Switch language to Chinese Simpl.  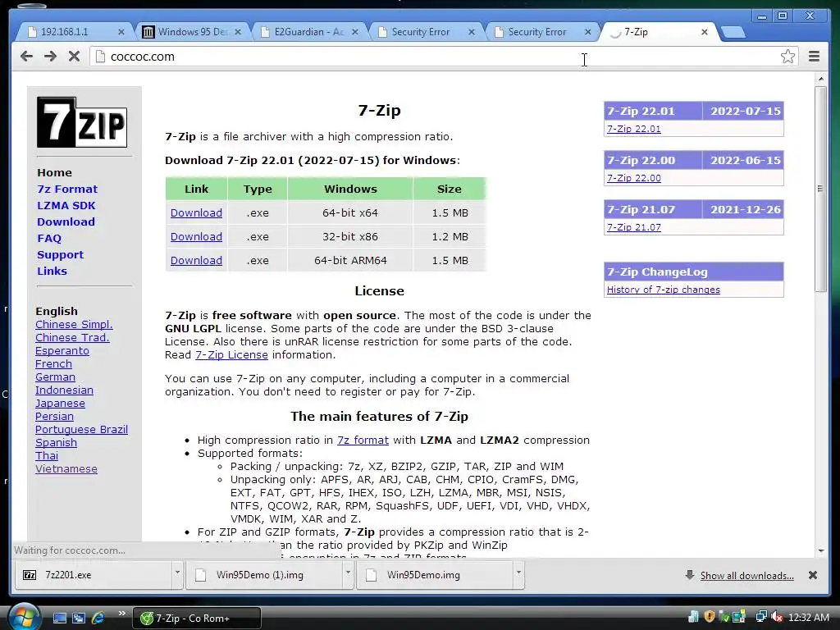(74, 324)
